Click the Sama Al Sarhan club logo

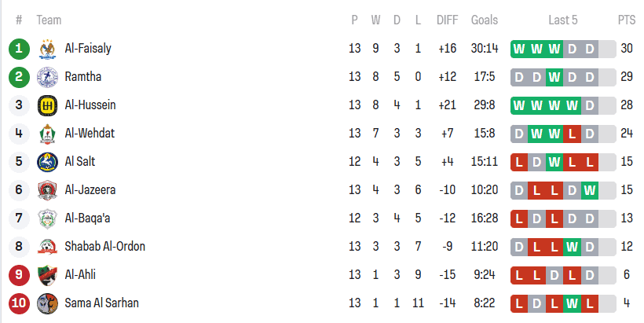click(47, 303)
